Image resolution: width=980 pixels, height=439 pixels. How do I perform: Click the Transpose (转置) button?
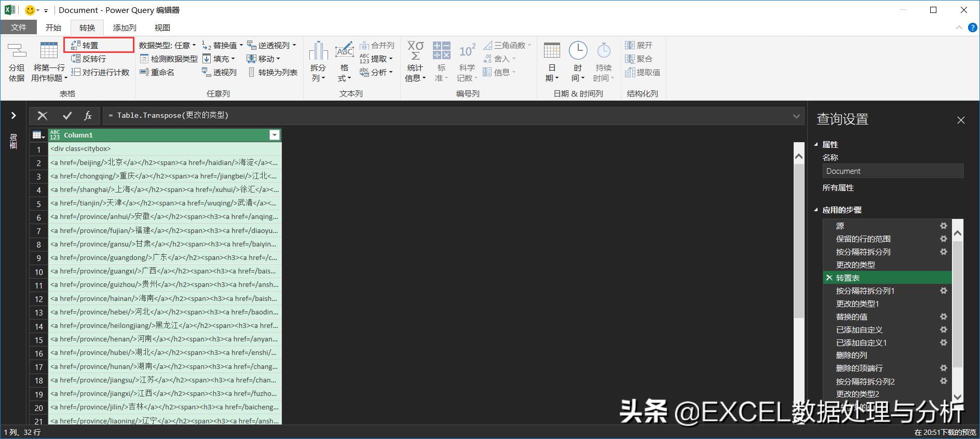pyautogui.click(x=85, y=45)
